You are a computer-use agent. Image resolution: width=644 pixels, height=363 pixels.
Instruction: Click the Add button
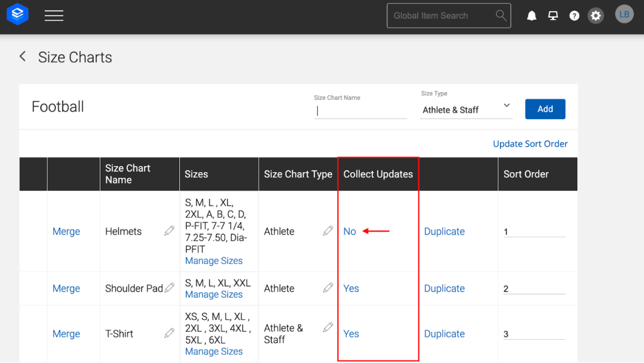tap(545, 109)
